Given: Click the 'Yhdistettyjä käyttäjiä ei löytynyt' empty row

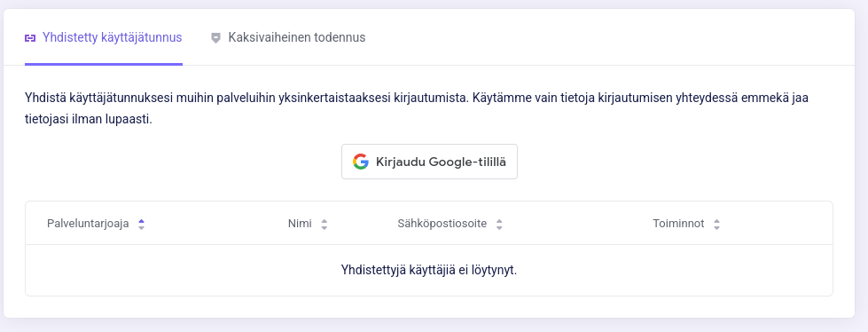Looking at the screenshot, I should tap(429, 271).
